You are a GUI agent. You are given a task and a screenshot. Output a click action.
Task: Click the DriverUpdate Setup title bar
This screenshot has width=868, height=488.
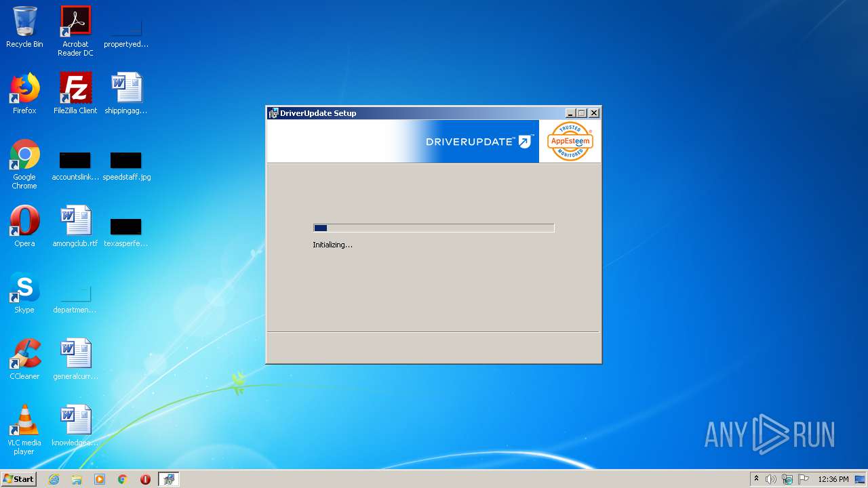(x=434, y=113)
